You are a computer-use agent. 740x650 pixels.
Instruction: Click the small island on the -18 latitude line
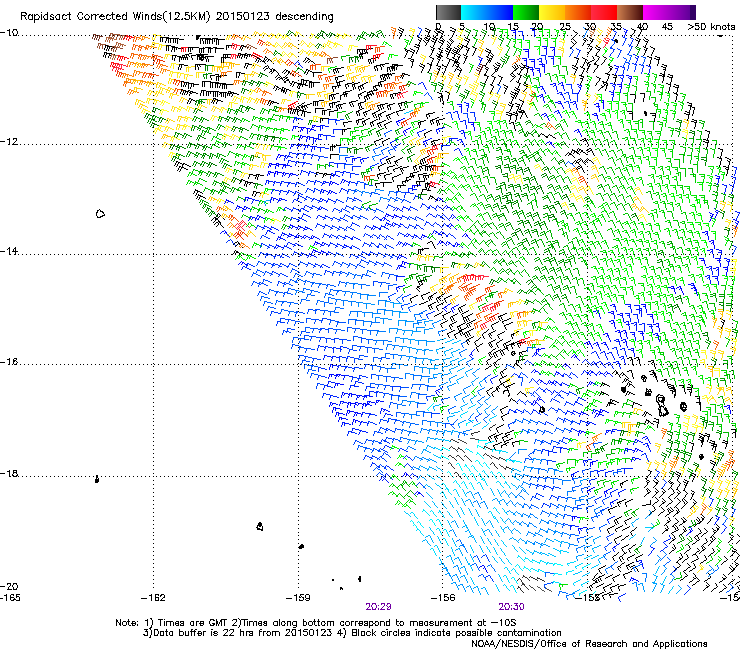coord(97,480)
